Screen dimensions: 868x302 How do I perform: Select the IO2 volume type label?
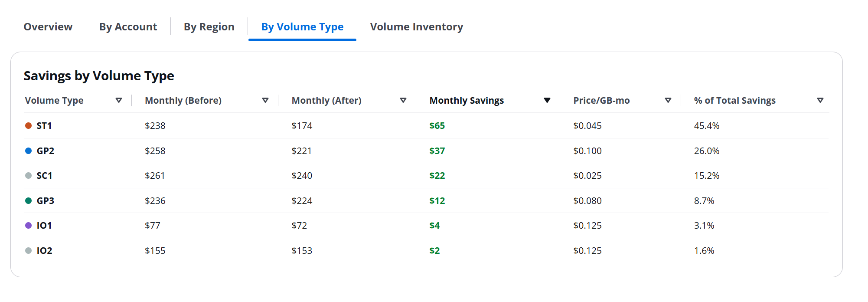45,251
